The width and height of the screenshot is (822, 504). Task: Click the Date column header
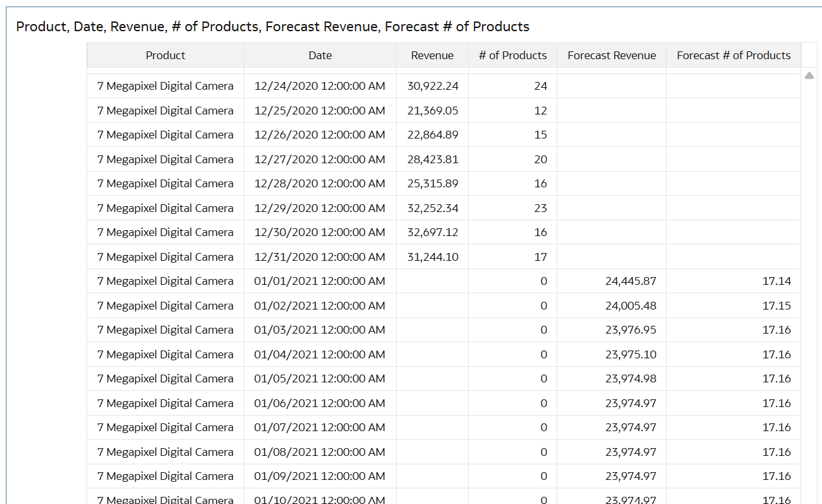click(320, 55)
